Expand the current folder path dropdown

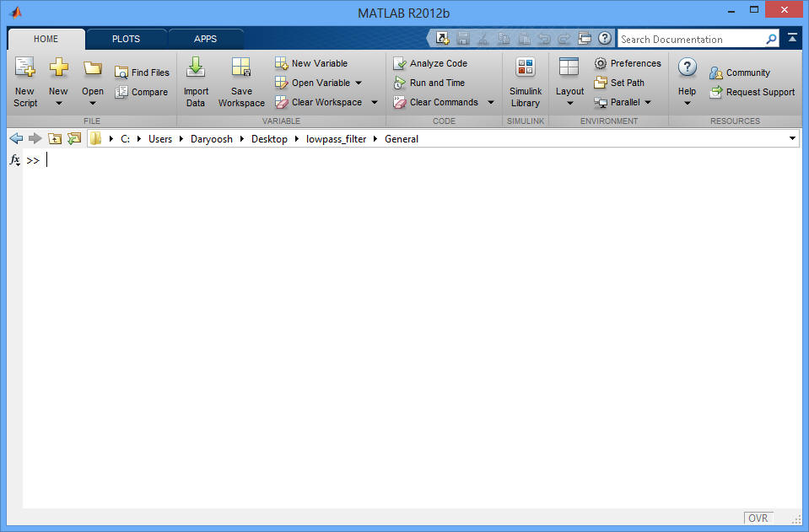click(x=792, y=138)
